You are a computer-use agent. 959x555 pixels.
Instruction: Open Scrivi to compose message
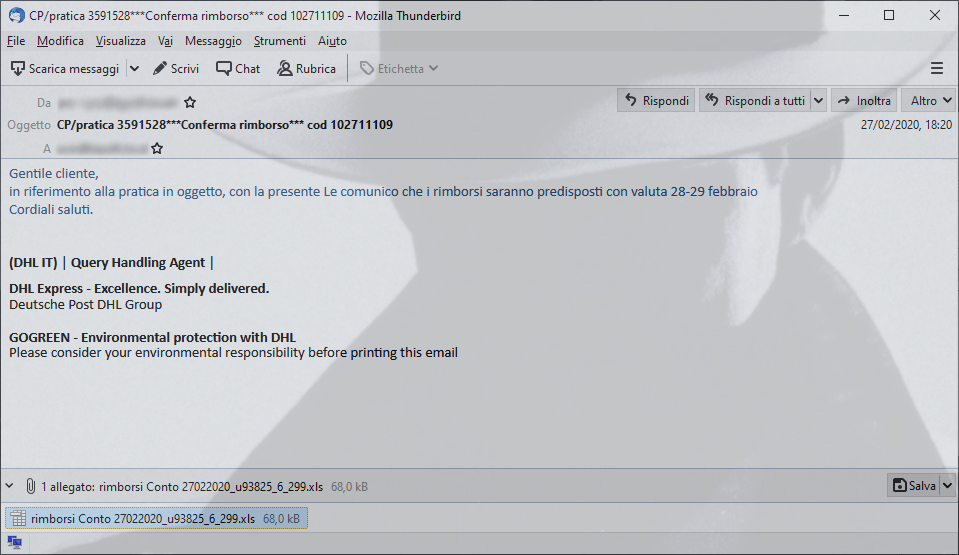point(176,69)
